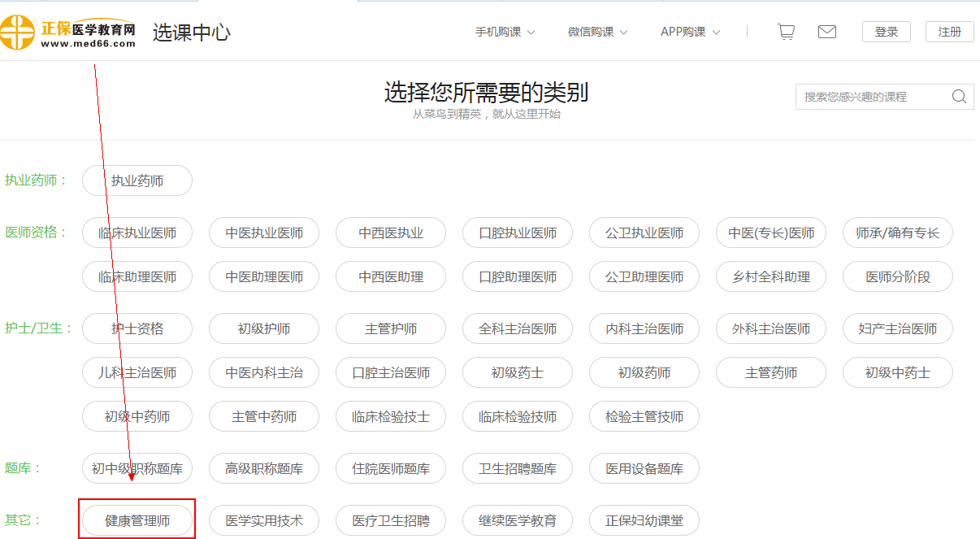This screenshot has width=980, height=539.
Task: Open the shopping cart icon
Action: 785,32
